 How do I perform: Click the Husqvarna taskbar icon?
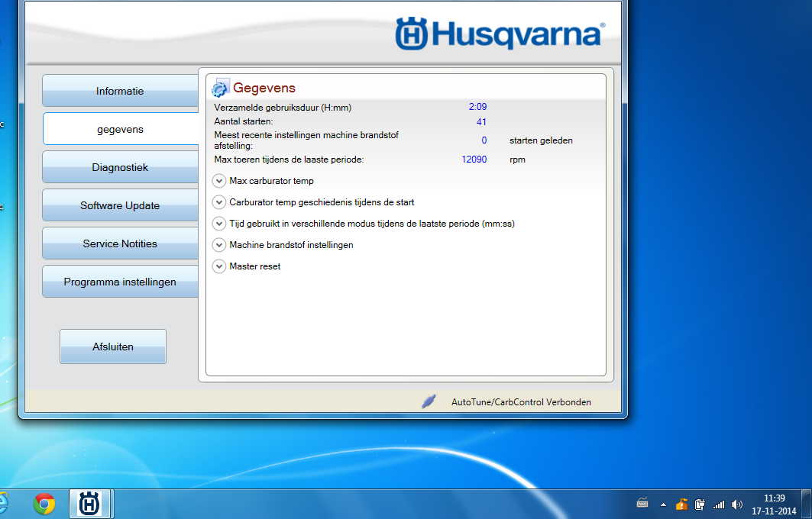[89, 504]
